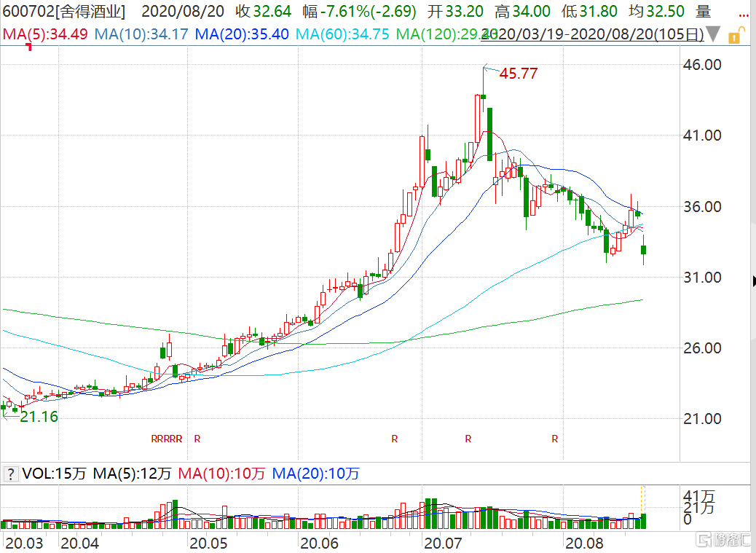This screenshot has width=756, height=553.
Task: Click closing price 收 32.64
Action: click(x=263, y=11)
